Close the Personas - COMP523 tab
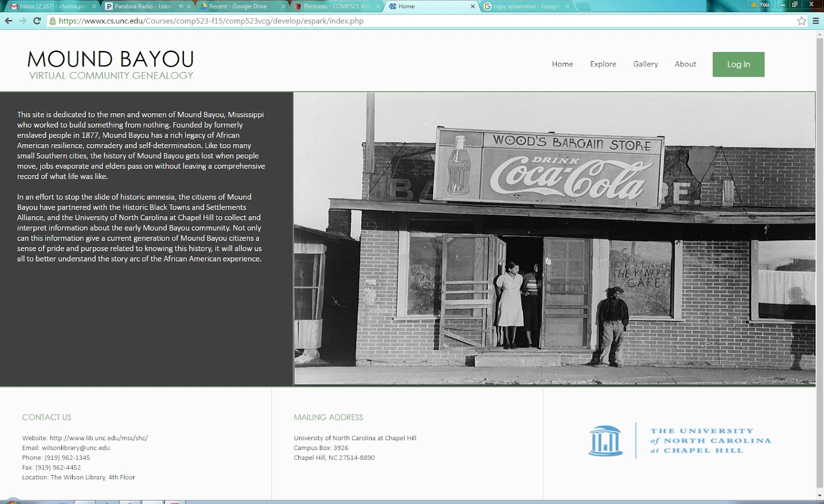The height and width of the screenshot is (504, 824). click(378, 6)
